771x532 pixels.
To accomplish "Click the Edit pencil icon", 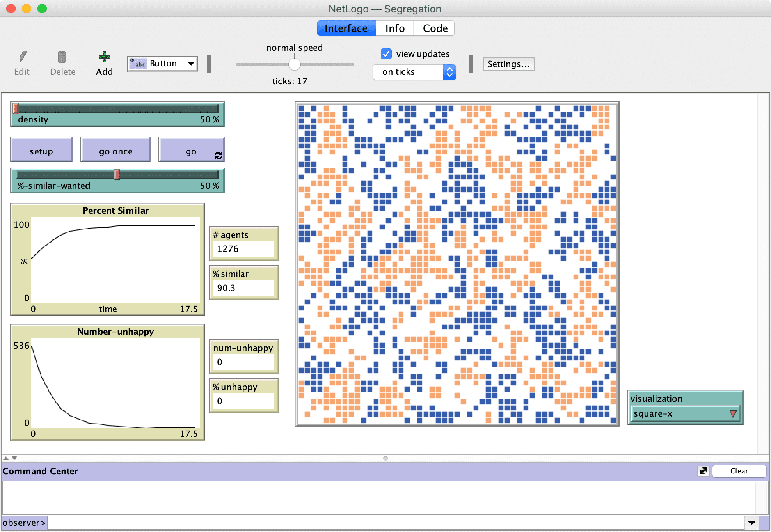I will (x=23, y=57).
